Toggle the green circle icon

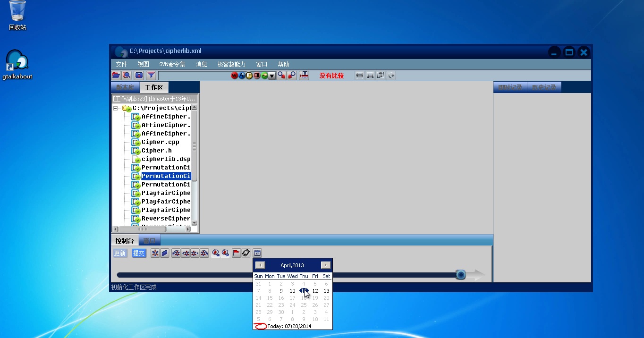(264, 76)
